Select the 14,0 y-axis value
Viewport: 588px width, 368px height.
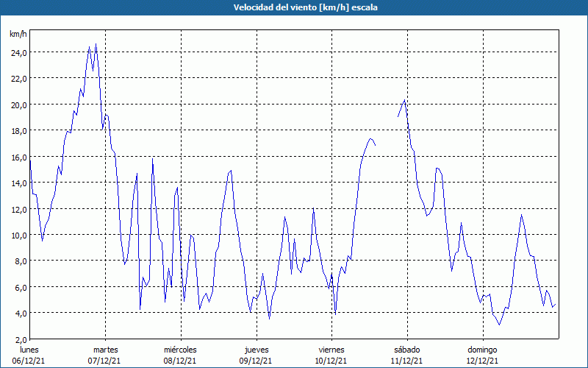pyautogui.click(x=19, y=183)
